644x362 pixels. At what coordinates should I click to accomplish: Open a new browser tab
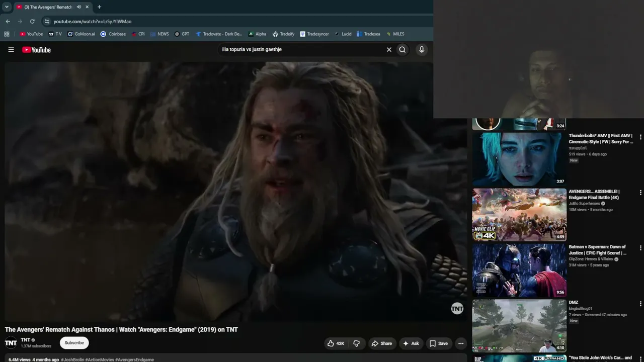pos(99,7)
